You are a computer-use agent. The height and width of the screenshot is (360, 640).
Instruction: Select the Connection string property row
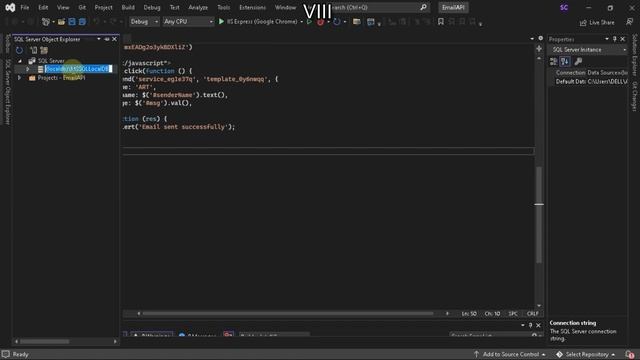pos(588,73)
